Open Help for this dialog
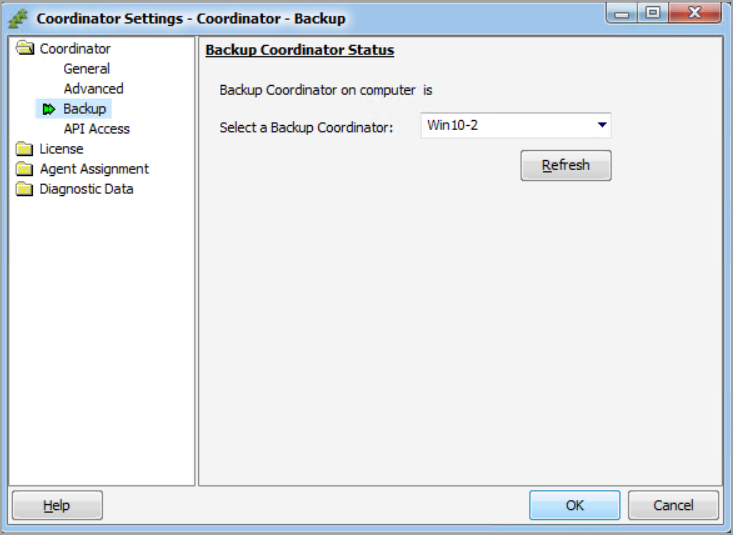The width and height of the screenshot is (733, 535). pos(56,505)
